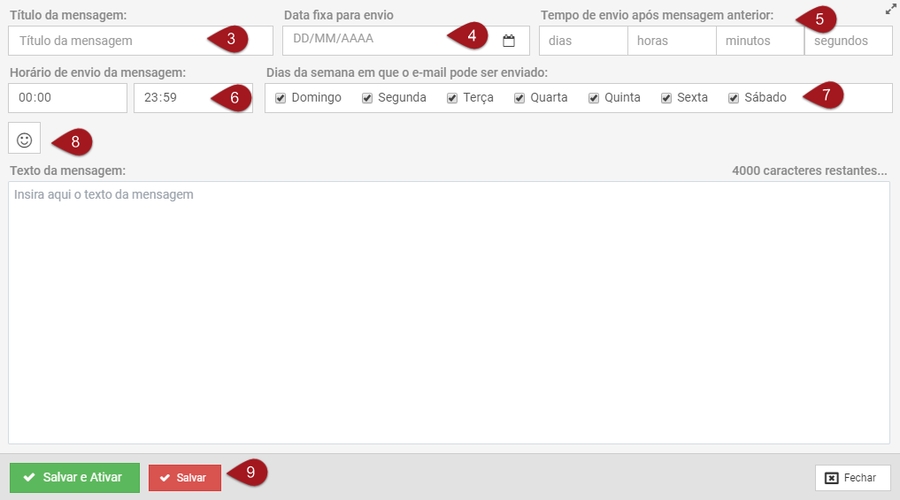This screenshot has width=900, height=500.
Task: Uncheck the Domingo checkbox
Action: (281, 98)
